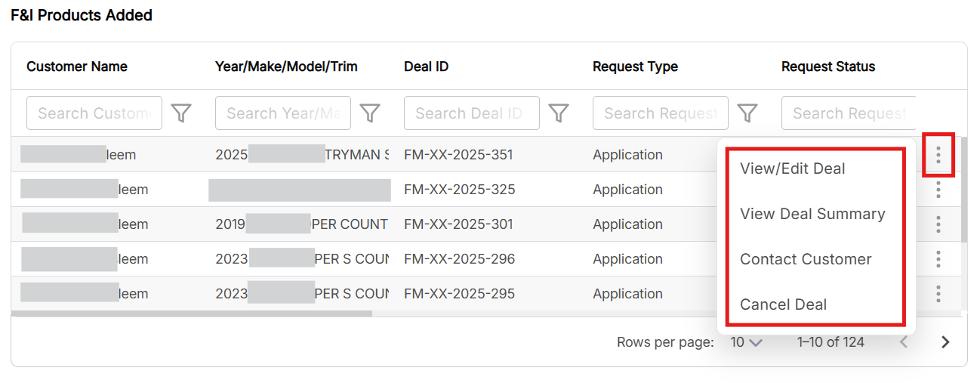980x383 pixels.
Task: Open actions menu for deal FM-XX-2025-351
Action: pyautogui.click(x=938, y=155)
